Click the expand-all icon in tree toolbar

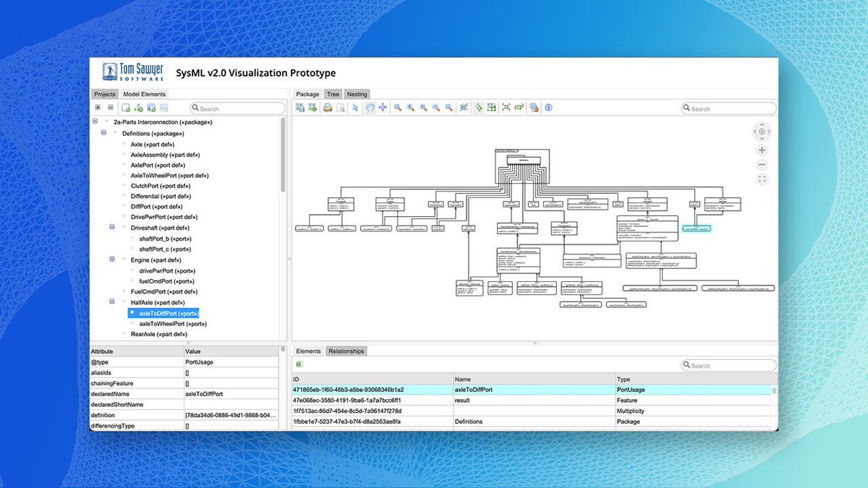(98, 108)
